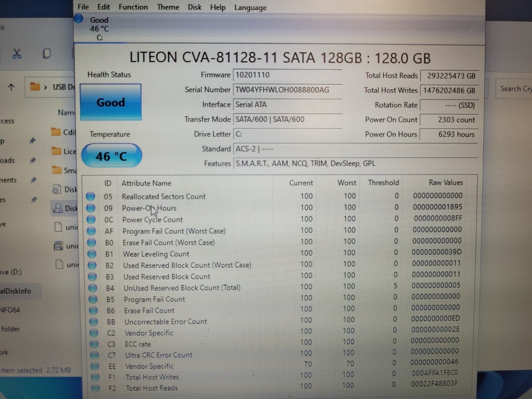Click the Power On Hours value box
This screenshot has height=399, width=532.
point(449,135)
